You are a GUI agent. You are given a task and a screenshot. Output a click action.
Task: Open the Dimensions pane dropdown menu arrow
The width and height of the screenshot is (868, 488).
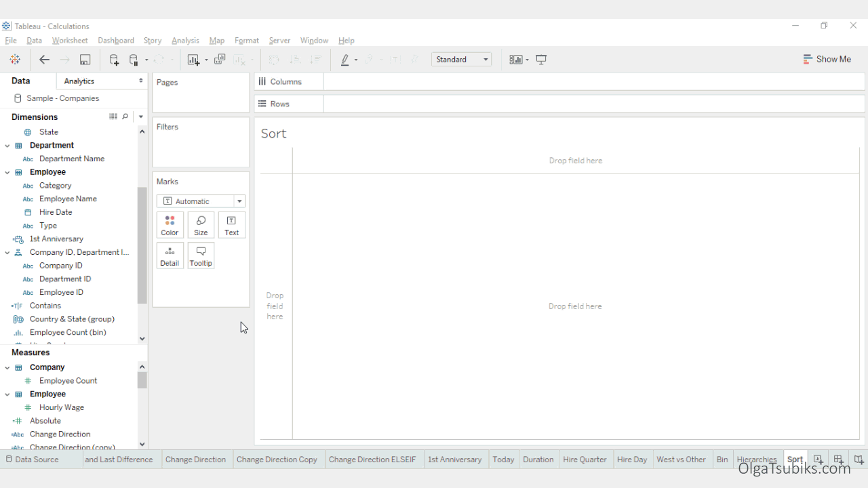[x=140, y=117]
